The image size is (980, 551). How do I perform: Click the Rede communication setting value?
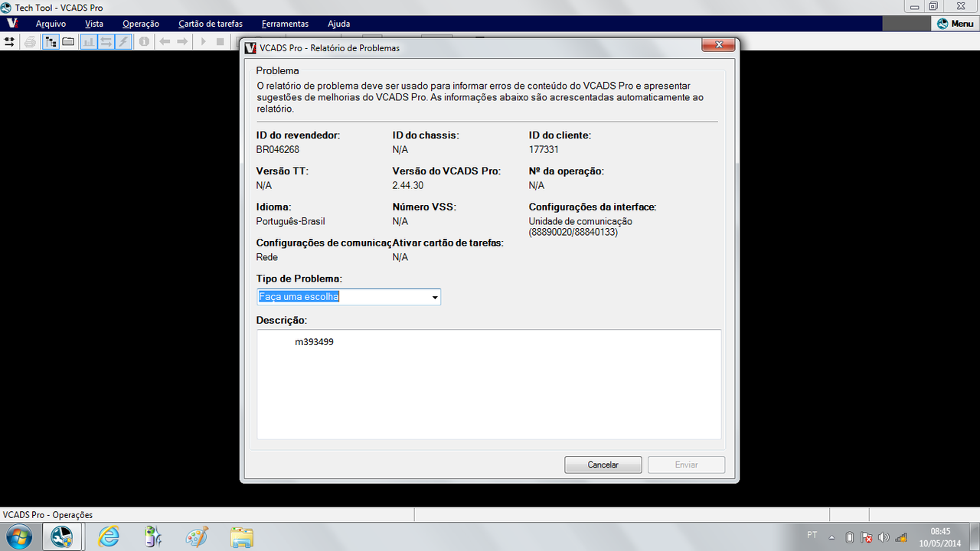coord(267,257)
